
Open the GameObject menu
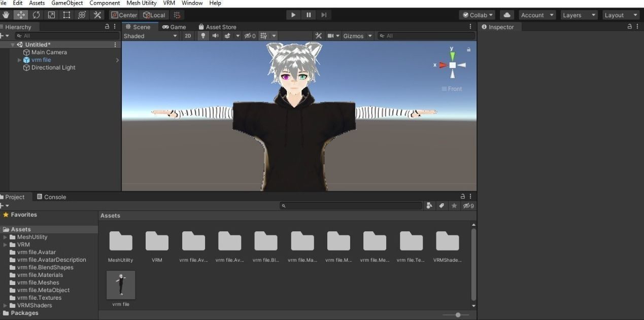click(x=67, y=3)
